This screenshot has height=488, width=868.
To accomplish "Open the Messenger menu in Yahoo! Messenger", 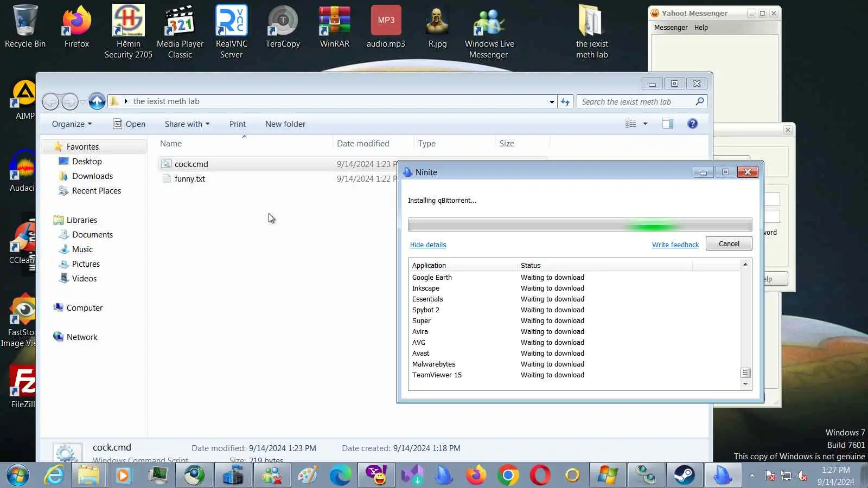I will [x=671, y=28].
